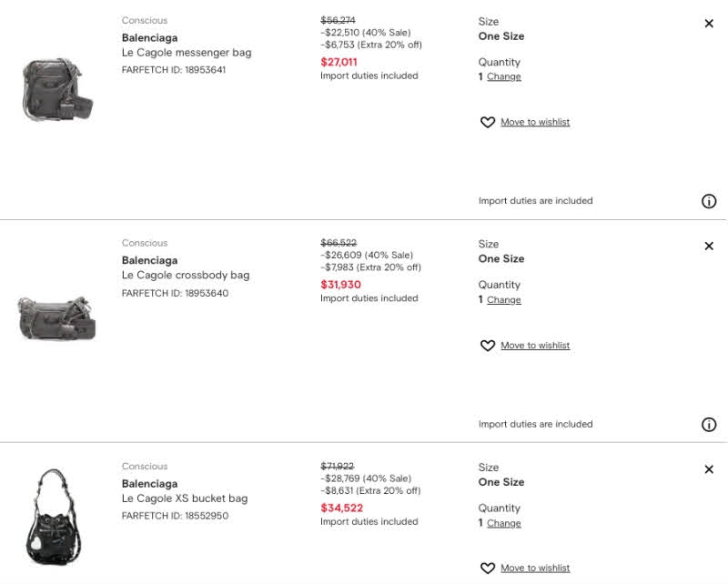Image resolution: width=728 pixels, height=584 pixels.
Task: Click the info icon for crossbody bag duties
Action: coord(709,425)
